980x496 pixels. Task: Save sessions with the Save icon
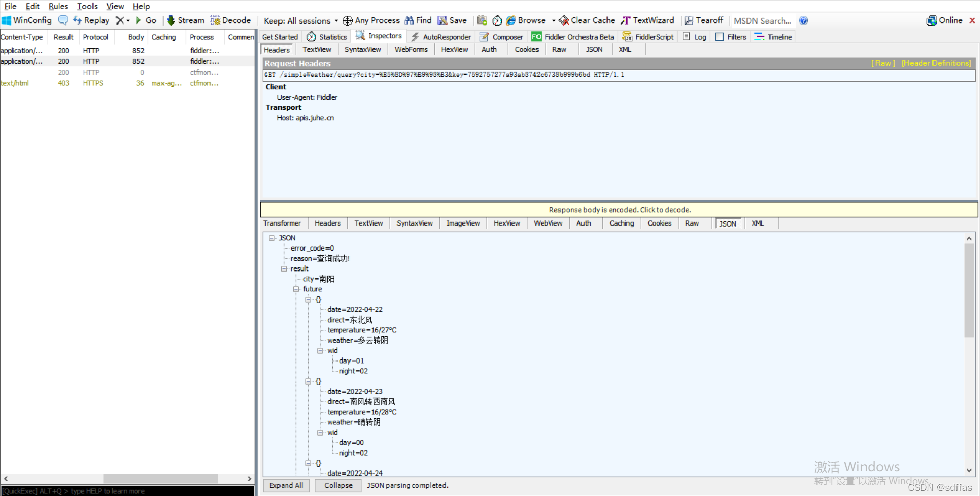(x=452, y=20)
